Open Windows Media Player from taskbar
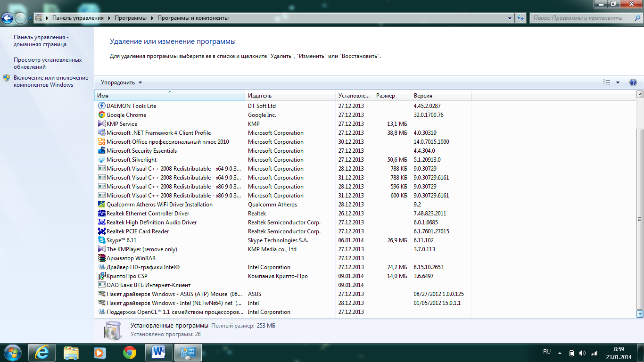644x362 pixels. pyautogui.click(x=100, y=352)
